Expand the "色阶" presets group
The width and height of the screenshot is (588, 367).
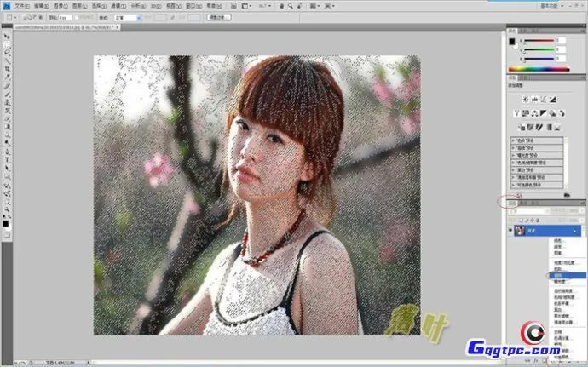(x=513, y=146)
